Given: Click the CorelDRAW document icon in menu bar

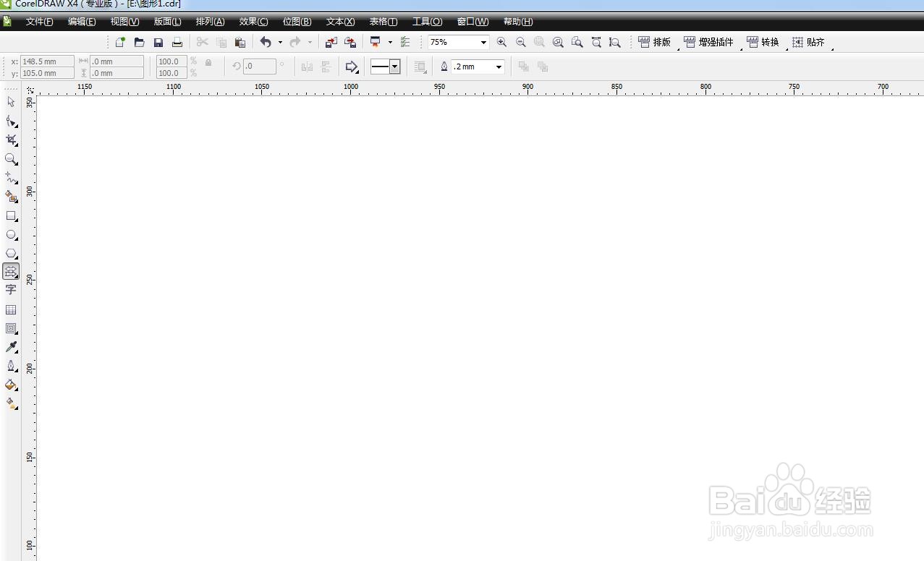Looking at the screenshot, I should [7, 21].
